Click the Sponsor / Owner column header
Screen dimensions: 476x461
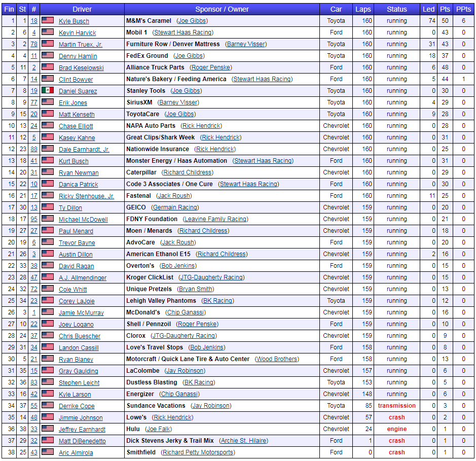coord(222,9)
